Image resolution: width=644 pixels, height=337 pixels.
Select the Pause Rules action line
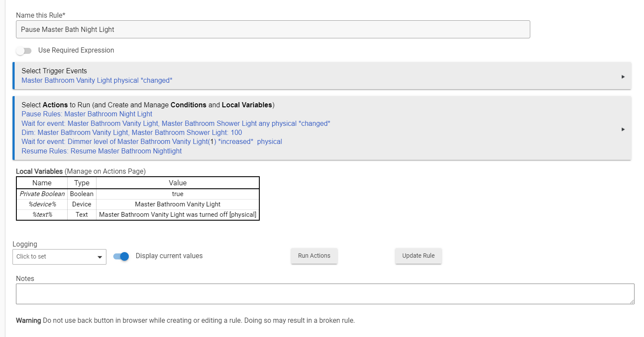pyautogui.click(x=87, y=114)
